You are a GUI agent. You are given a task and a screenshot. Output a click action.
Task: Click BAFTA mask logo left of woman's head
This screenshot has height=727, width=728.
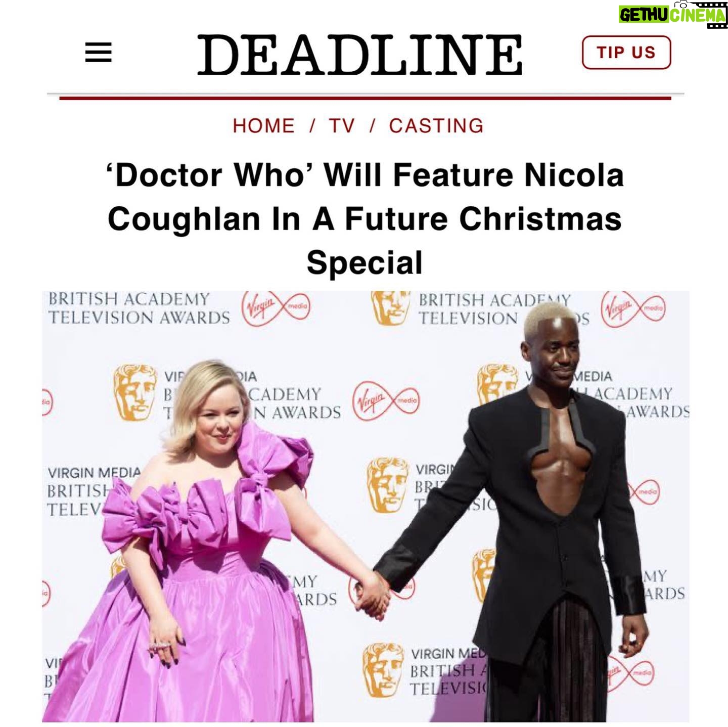pos(134,393)
